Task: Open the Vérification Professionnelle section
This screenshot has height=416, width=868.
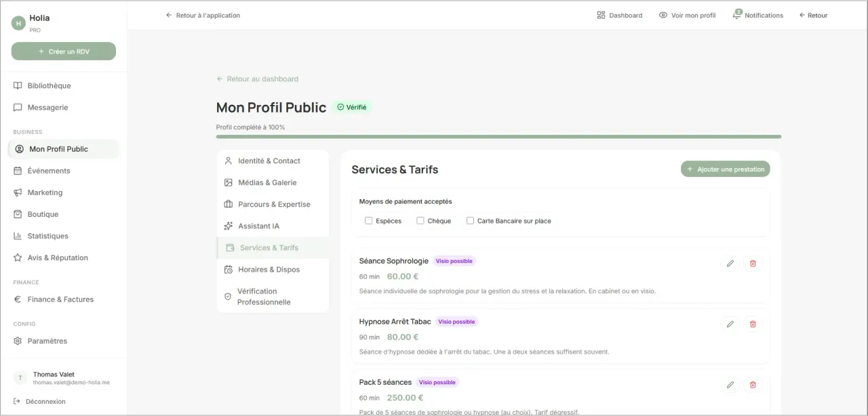Action: [273, 297]
